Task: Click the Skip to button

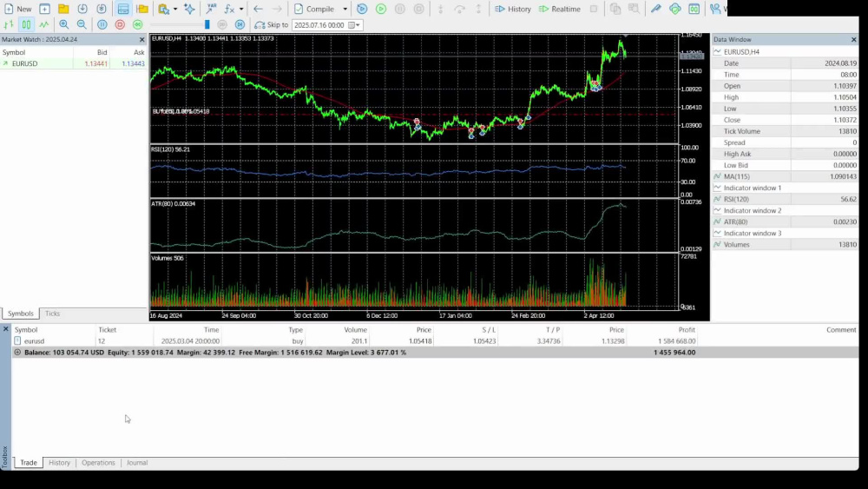Action: coord(271,25)
